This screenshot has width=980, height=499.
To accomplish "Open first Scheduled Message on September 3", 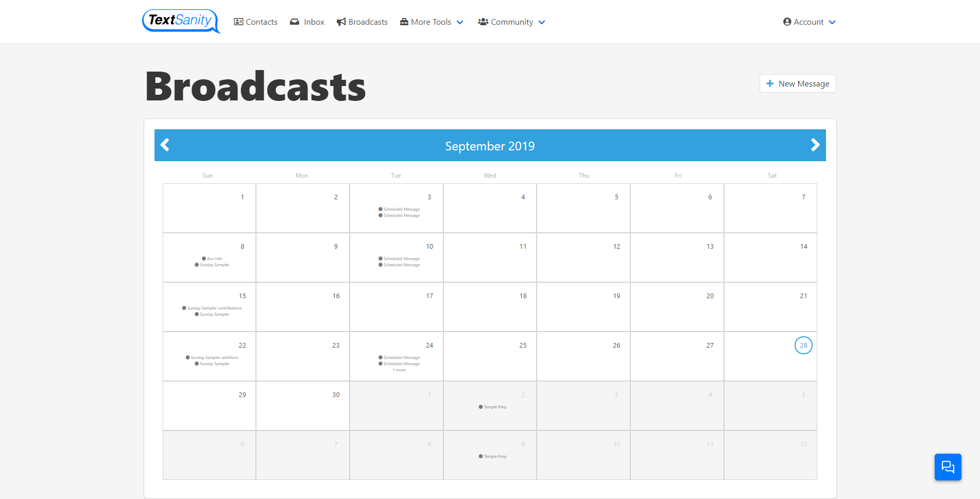I will tap(399, 209).
